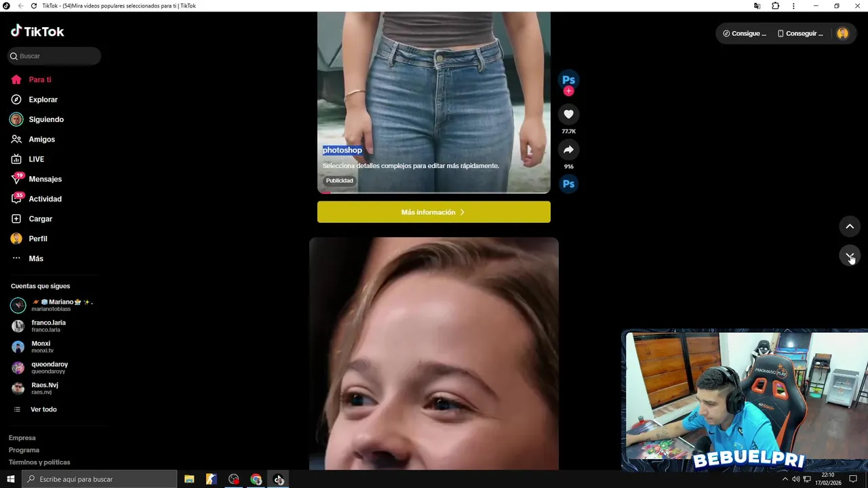This screenshot has width=868, height=488.
Task: Open the Windows Start menu
Action: click(11, 479)
